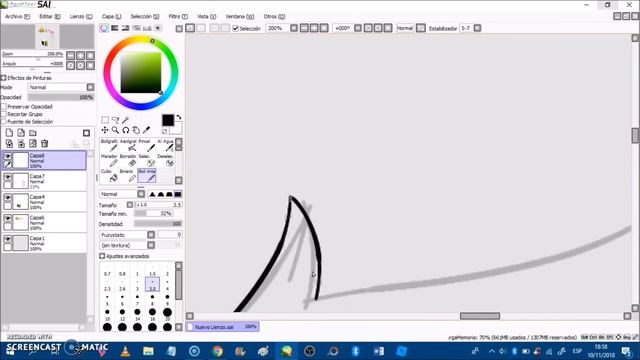Image resolution: width=640 pixels, height=360 pixels.
Task: Click the black foreground color swatch
Action: point(168,120)
